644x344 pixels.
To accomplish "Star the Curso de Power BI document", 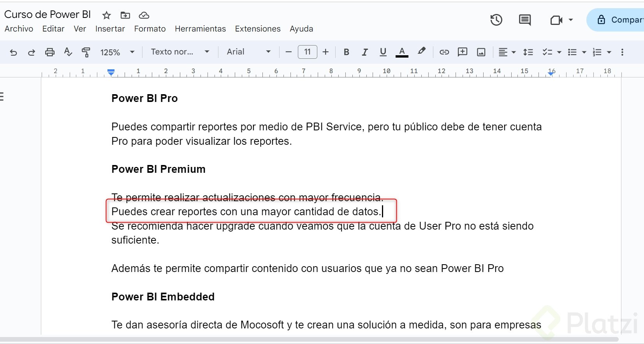I will point(106,15).
